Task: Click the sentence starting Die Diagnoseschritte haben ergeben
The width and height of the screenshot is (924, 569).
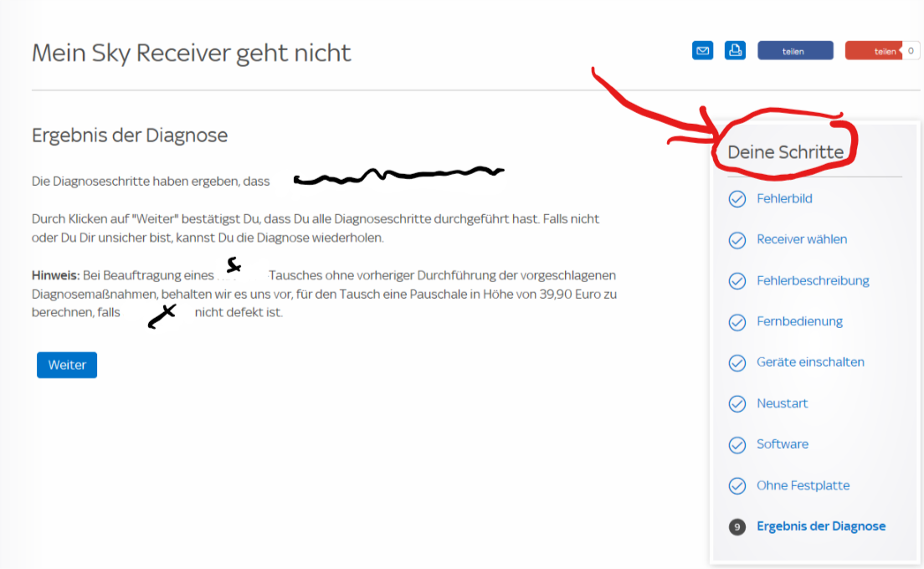Action: point(151,182)
